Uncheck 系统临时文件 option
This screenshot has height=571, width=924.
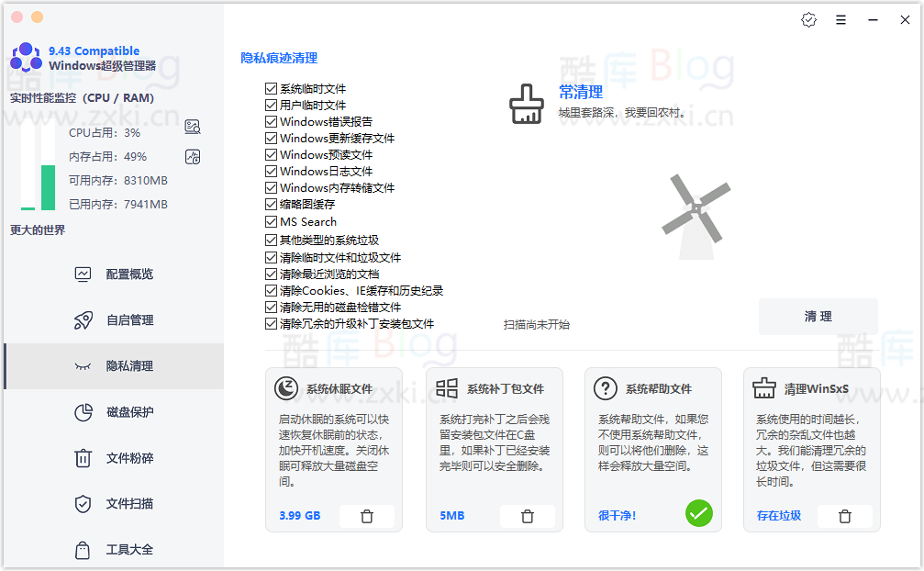coord(271,88)
